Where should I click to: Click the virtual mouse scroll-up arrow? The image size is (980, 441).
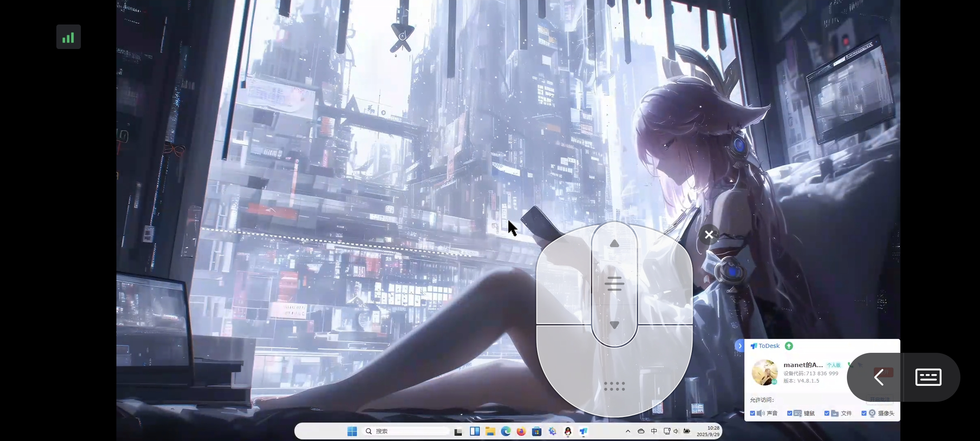[614, 244]
